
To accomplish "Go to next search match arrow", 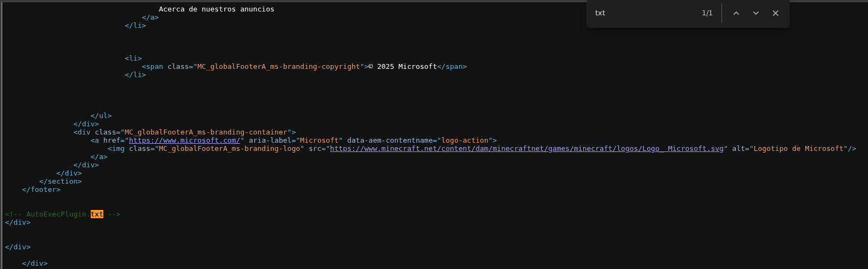I will [x=756, y=13].
